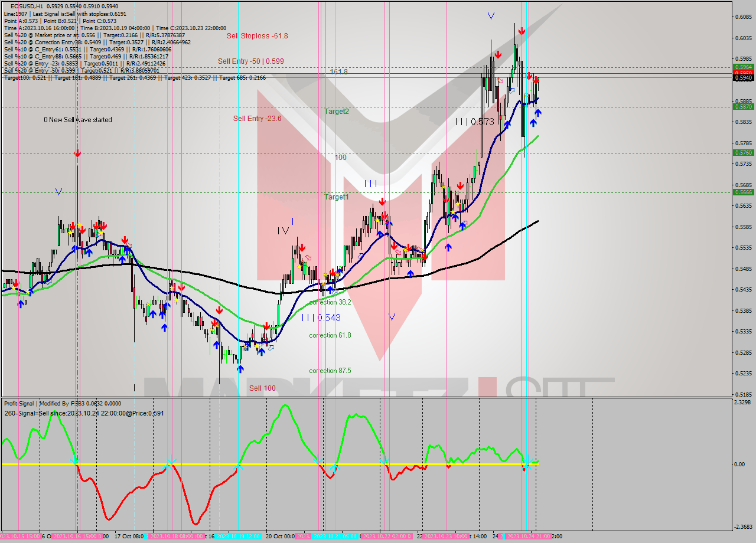Image resolution: width=756 pixels, height=543 pixels.
Task: Click the pink 2023.10.22 02:00 time marker
Action: (x=386, y=537)
